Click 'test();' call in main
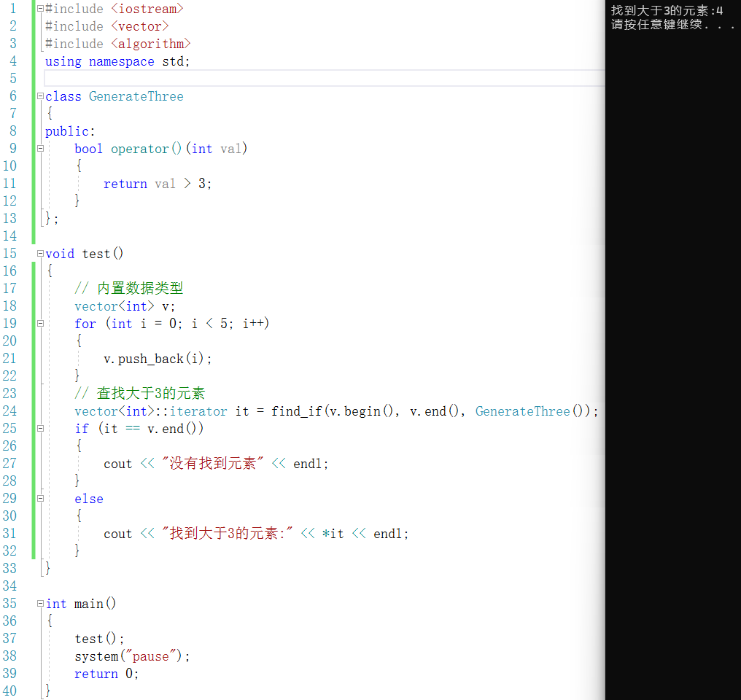Screen dimensions: 741x700 click(x=99, y=639)
